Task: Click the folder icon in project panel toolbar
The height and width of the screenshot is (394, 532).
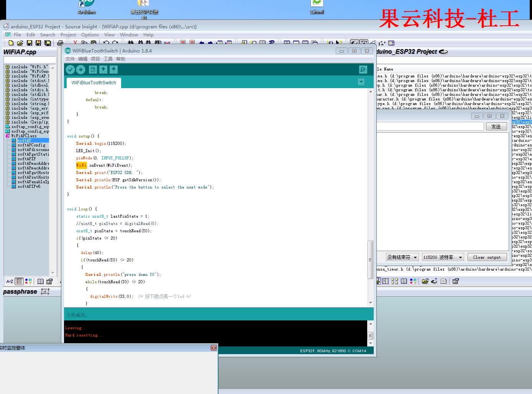Action: point(425,281)
